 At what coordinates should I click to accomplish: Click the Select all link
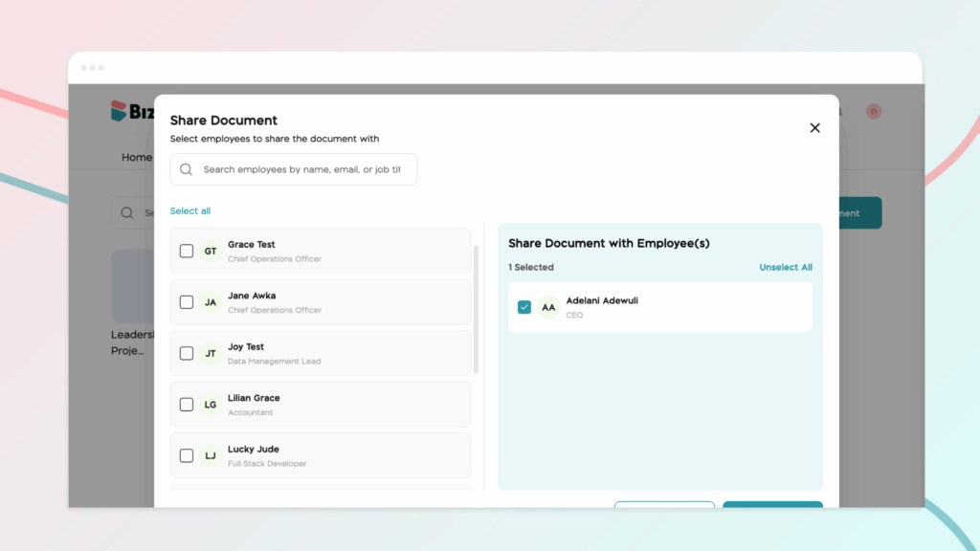(x=190, y=211)
